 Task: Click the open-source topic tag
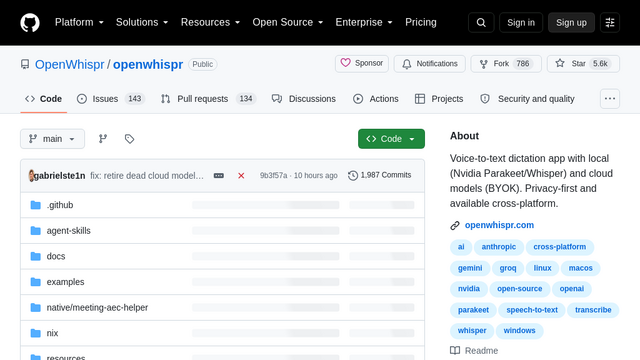520,289
